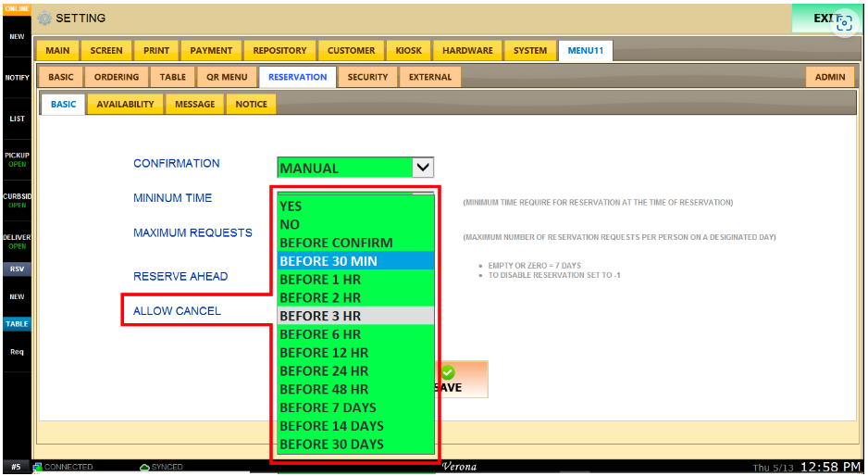Image resolution: width=868 pixels, height=476 pixels.
Task: Select the NO option in the dropdown
Action: point(356,224)
